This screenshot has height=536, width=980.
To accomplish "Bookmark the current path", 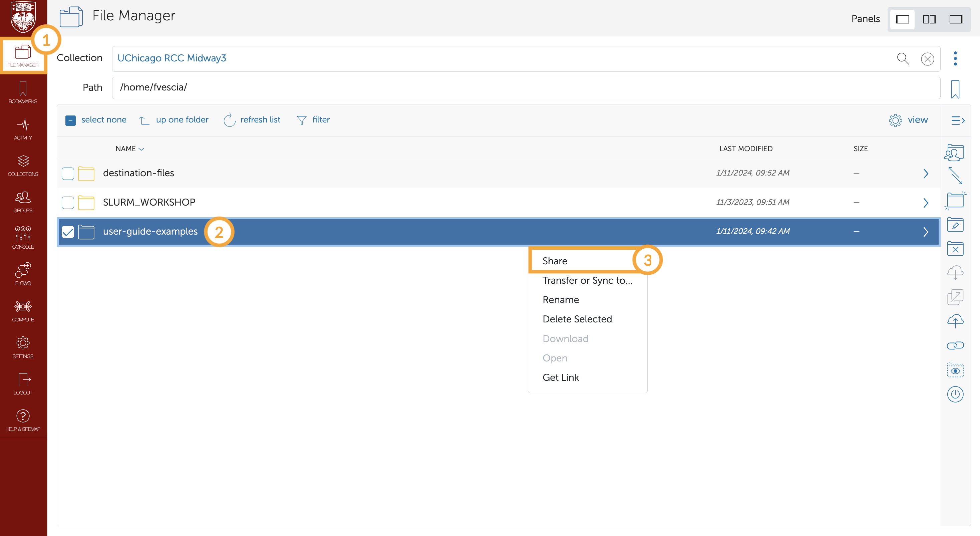I will tap(955, 89).
